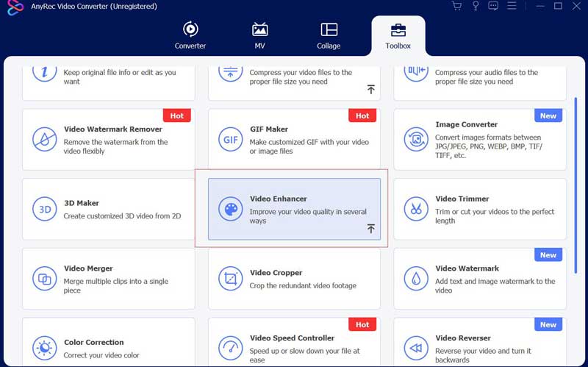Open the Converter tab
Image resolution: width=588 pixels, height=367 pixels.
pyautogui.click(x=190, y=36)
